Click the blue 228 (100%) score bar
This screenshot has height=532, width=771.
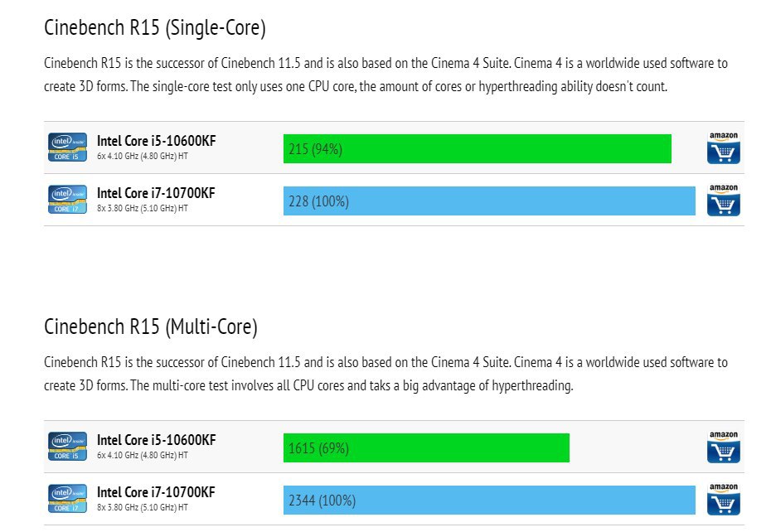click(x=489, y=201)
